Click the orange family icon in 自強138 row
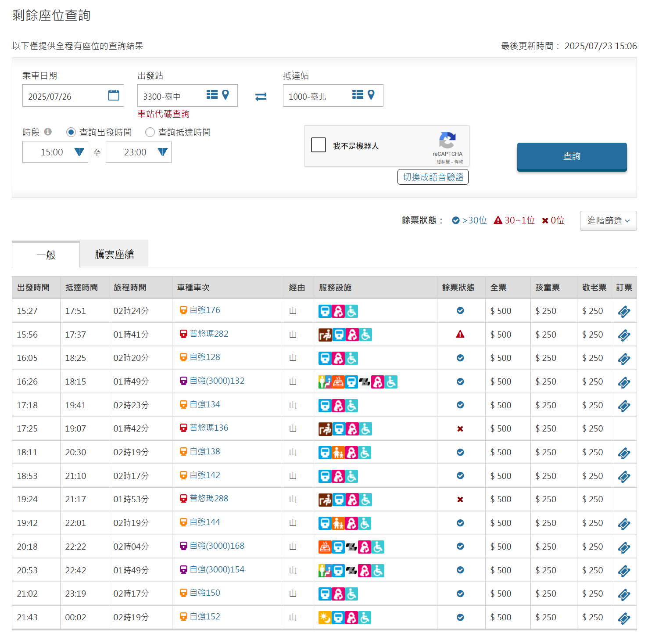The height and width of the screenshot is (644, 648). 338,453
